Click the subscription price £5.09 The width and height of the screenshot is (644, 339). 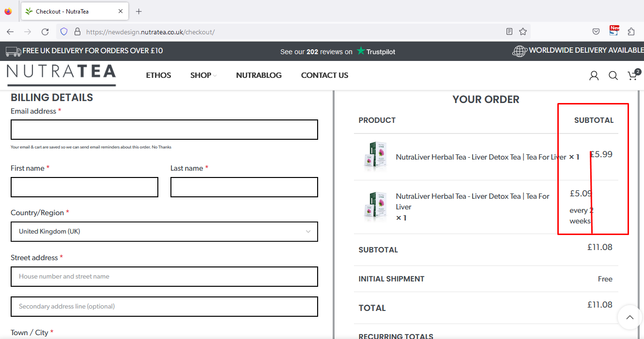click(x=581, y=193)
